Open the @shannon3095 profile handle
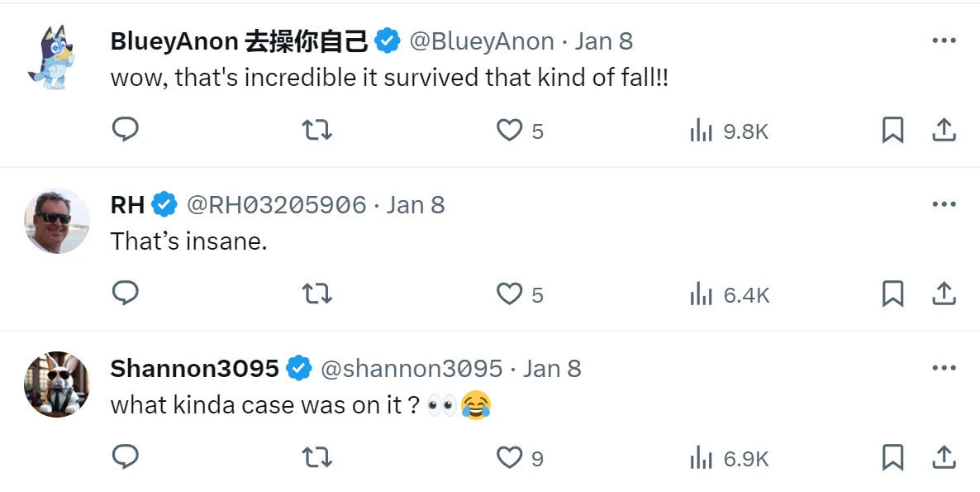Screen dimensions: 980x492 [x=412, y=369]
